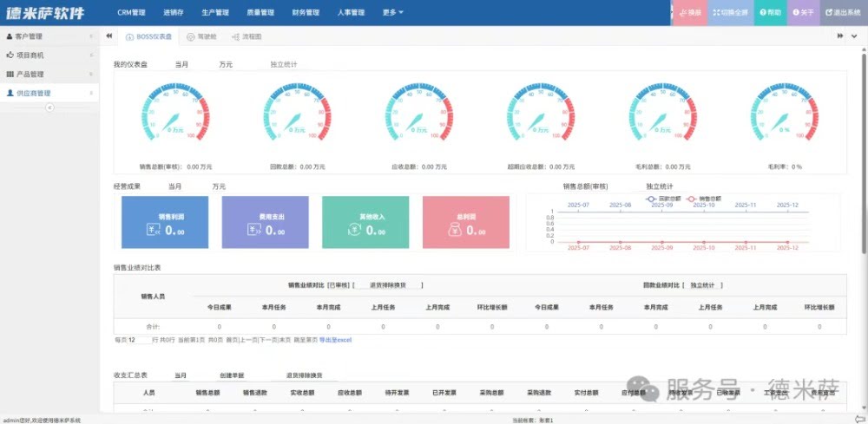The height and width of the screenshot is (424, 868).
Task: Open the 进销存 top menu
Action: tap(174, 13)
